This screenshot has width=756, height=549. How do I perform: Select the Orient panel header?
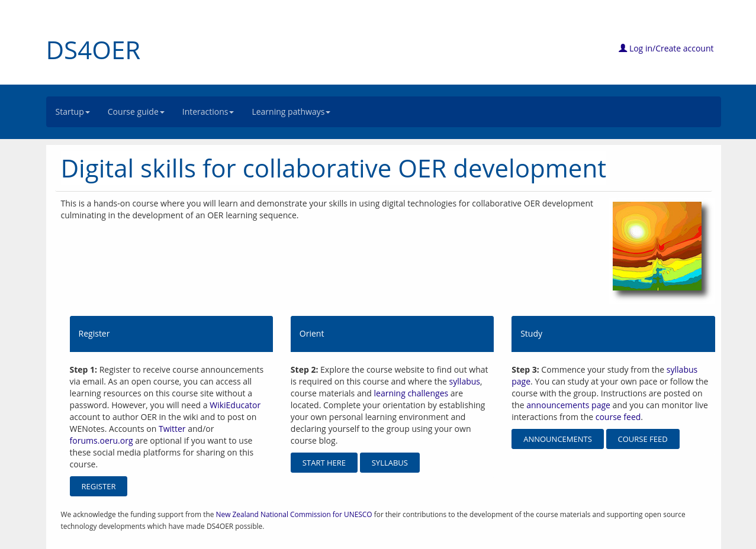tap(392, 334)
